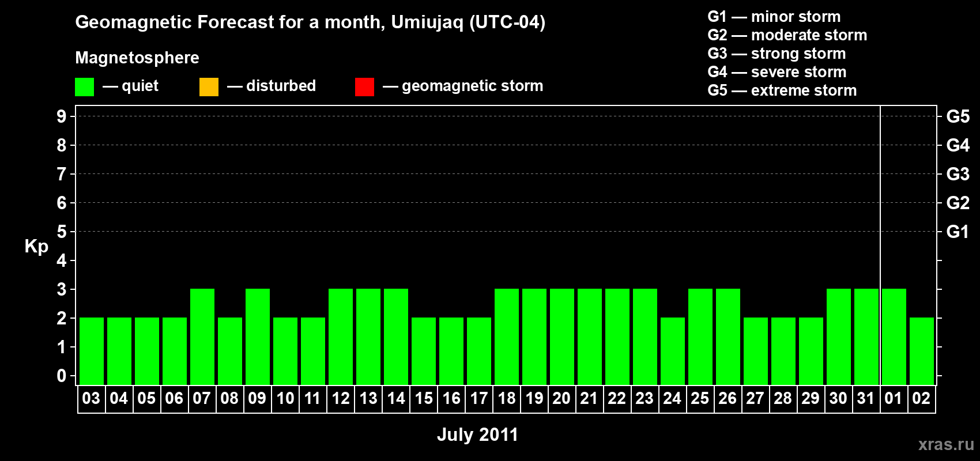Click the bar above date 18
This screenshot has width=980, height=461.
507,337
